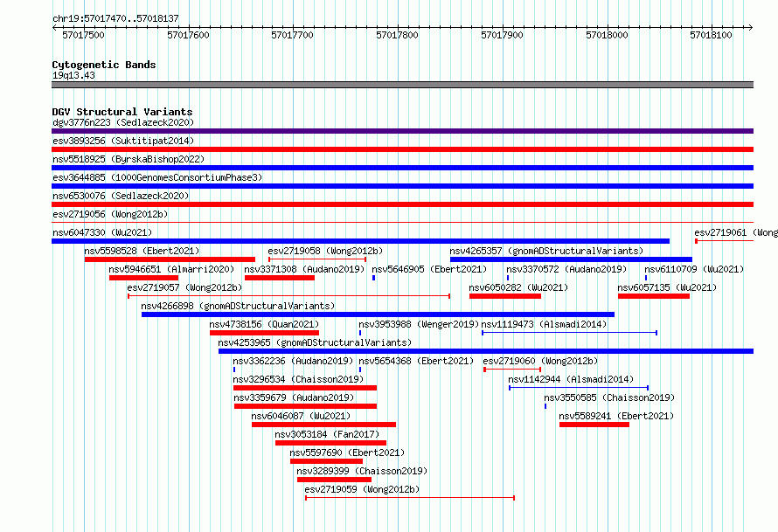
Task: Select esv2719056 (Wong2012b) label
Action: point(110,214)
